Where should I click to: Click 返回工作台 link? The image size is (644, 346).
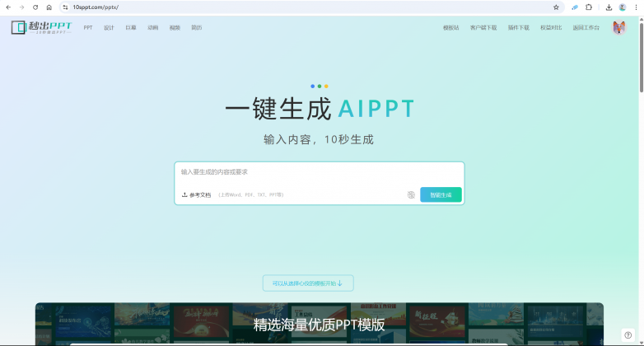(x=586, y=27)
